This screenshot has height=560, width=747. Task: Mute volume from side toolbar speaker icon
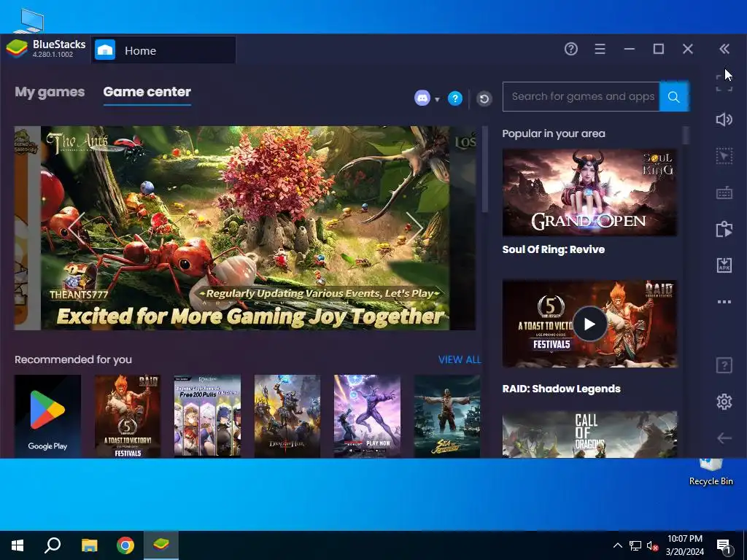point(724,120)
